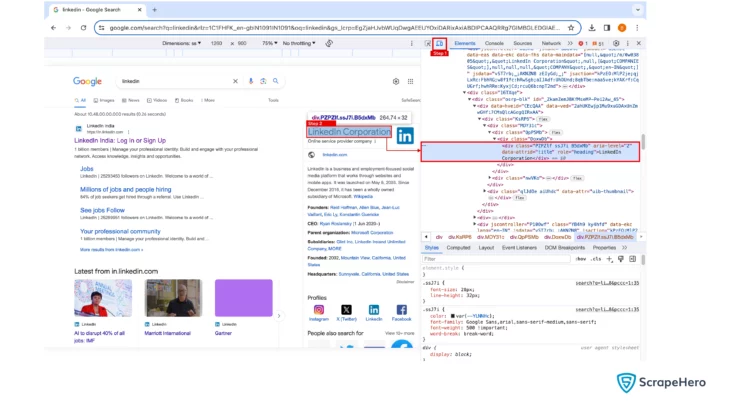Switch to the Console tab
Image resolution: width=744 pixels, height=413 pixels.
click(x=494, y=43)
